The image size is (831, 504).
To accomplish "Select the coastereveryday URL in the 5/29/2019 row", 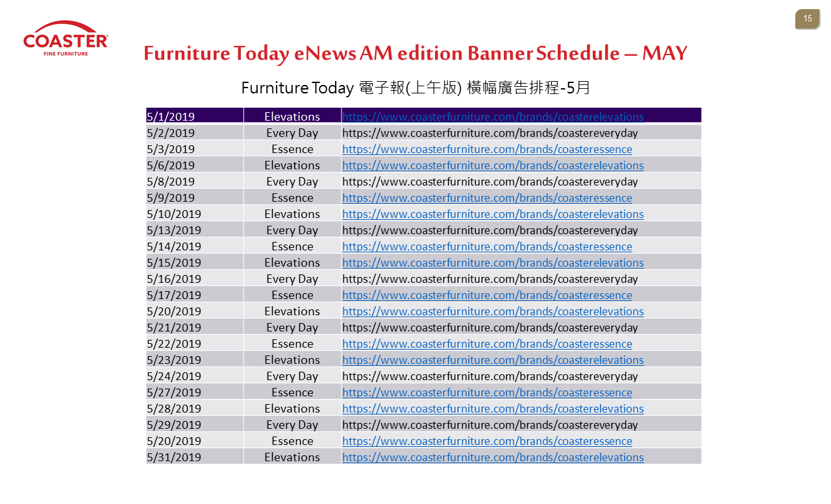I will 490,425.
